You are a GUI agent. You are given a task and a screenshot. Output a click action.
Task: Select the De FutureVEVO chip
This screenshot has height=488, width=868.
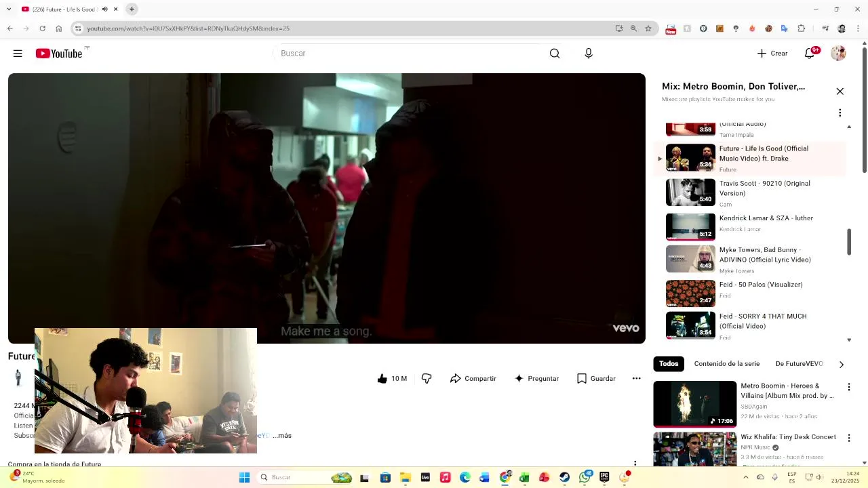pos(799,364)
